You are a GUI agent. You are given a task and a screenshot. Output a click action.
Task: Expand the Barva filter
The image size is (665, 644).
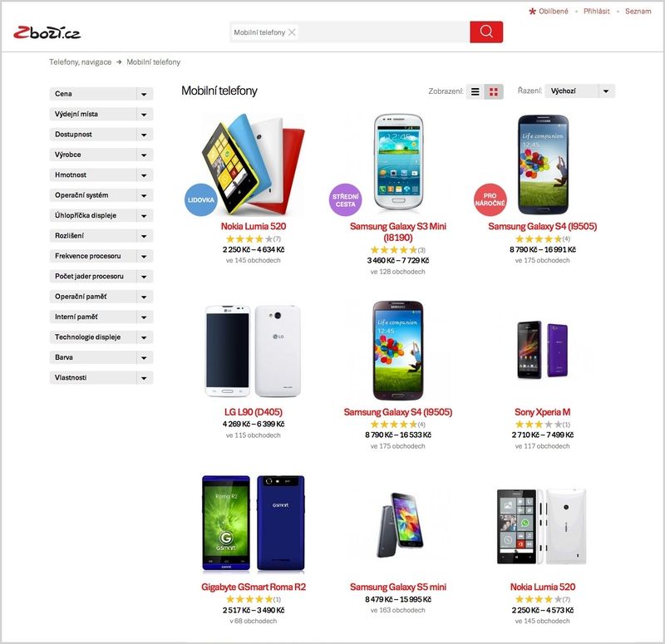[x=101, y=357]
